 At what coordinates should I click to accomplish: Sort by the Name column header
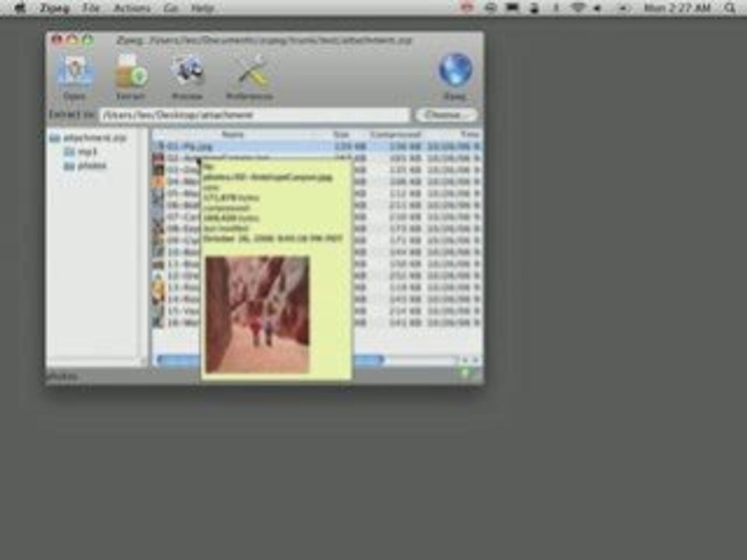click(233, 135)
